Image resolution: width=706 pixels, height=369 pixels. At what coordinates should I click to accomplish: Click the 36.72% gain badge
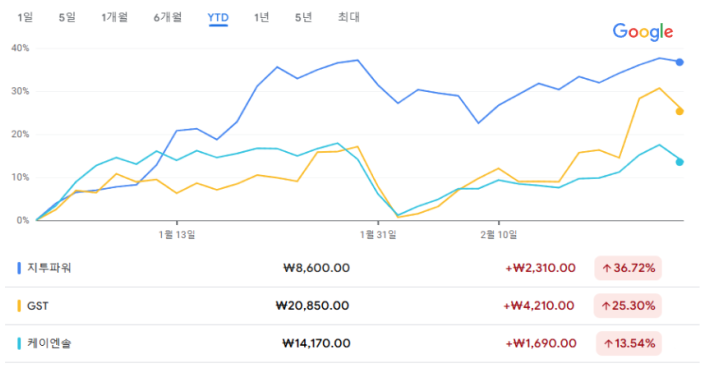coord(628,268)
